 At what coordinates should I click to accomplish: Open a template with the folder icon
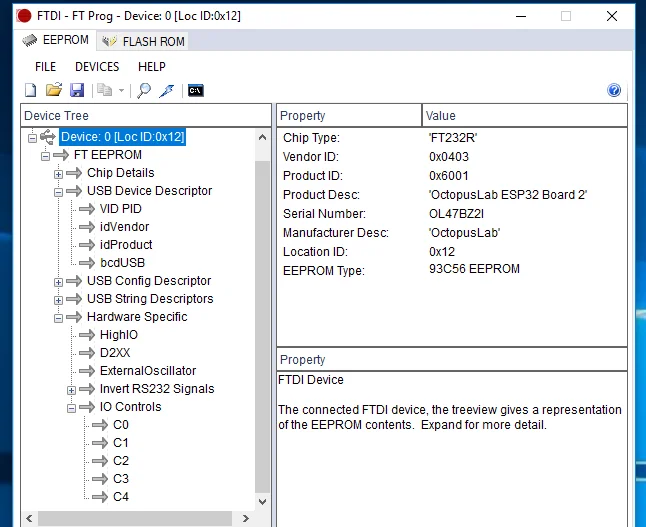click(x=54, y=90)
